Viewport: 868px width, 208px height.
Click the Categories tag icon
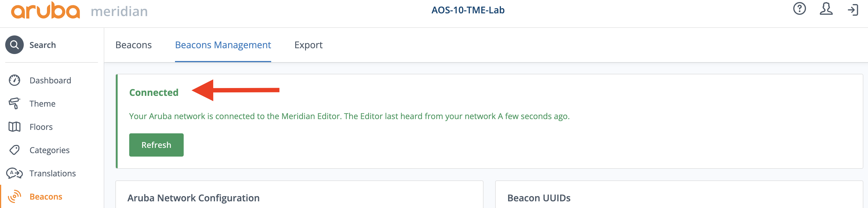click(14, 150)
